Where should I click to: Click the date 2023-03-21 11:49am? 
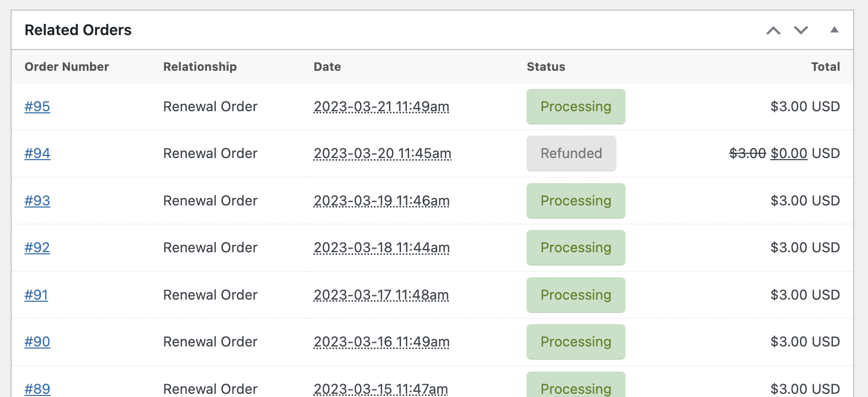[x=381, y=106]
